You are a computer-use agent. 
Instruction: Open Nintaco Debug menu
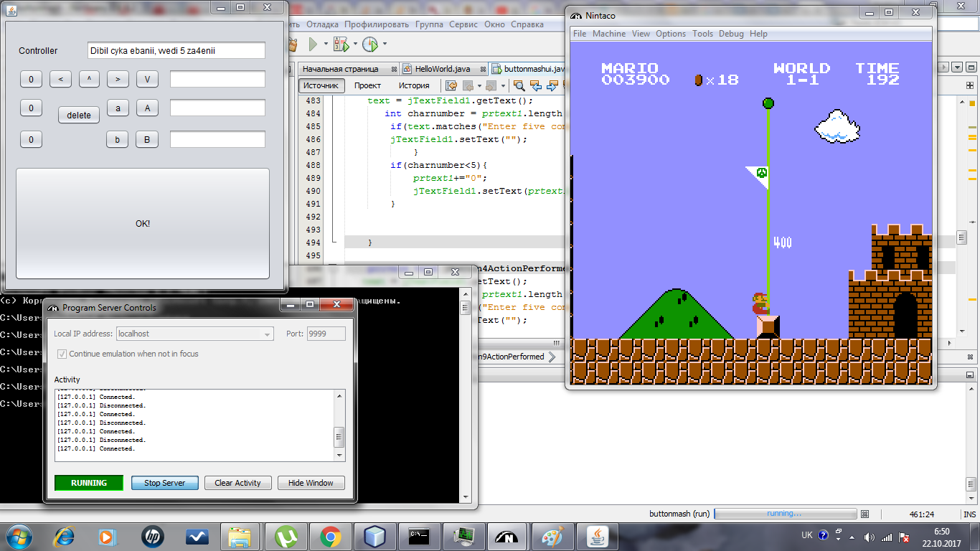[731, 34]
